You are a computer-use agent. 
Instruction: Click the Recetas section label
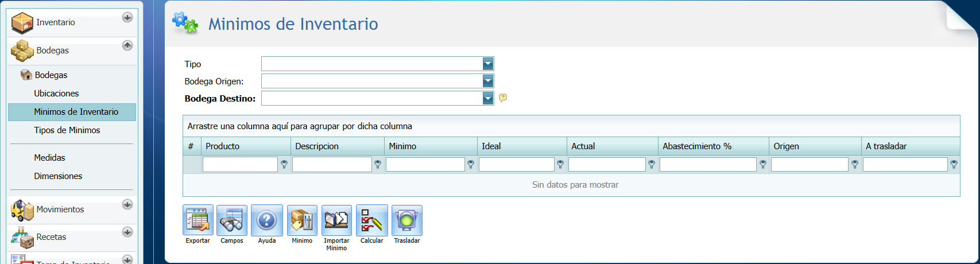pos(51,237)
